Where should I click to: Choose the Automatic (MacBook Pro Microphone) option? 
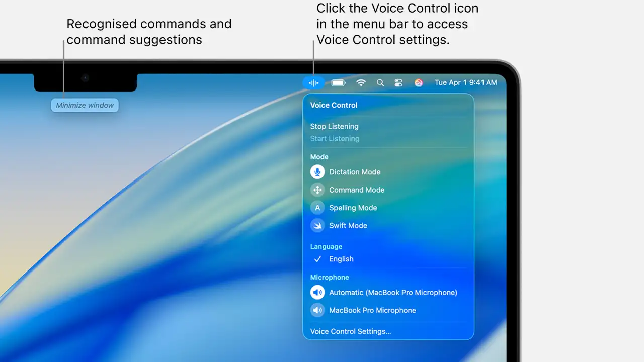[393, 292]
